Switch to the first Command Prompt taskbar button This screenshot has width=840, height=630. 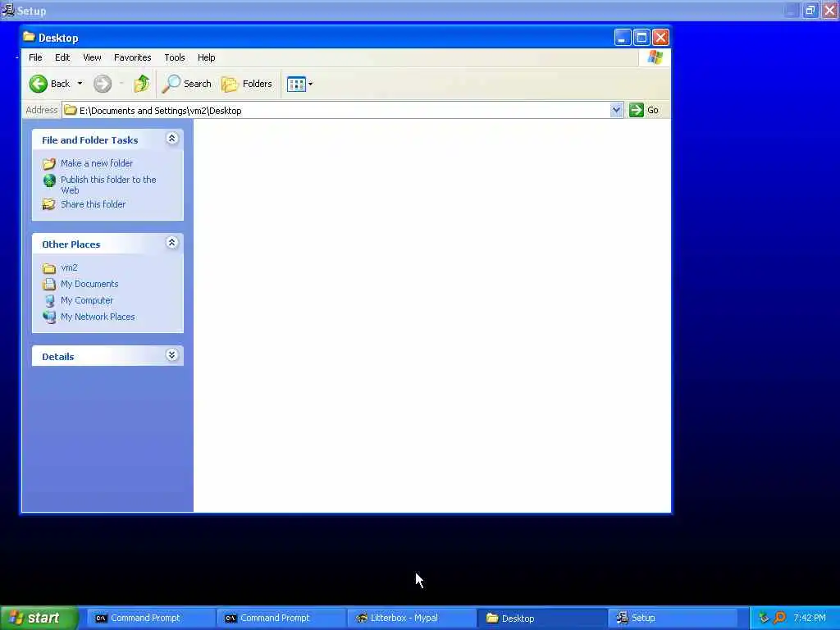pyautogui.click(x=151, y=619)
